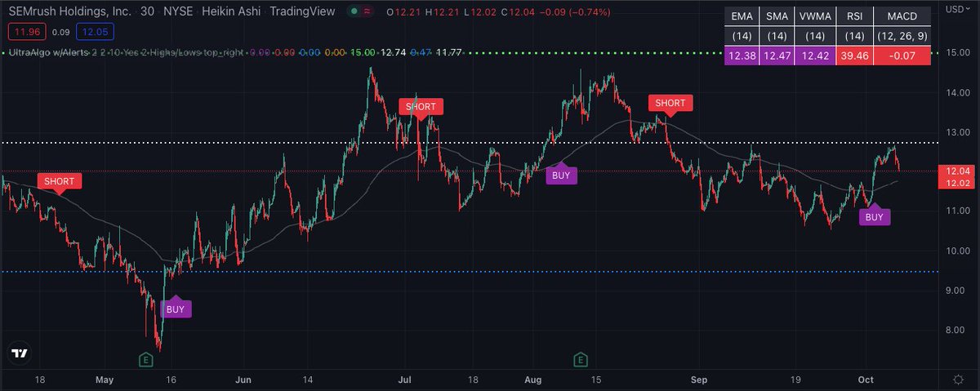Click the May earnings E marker

point(146,359)
